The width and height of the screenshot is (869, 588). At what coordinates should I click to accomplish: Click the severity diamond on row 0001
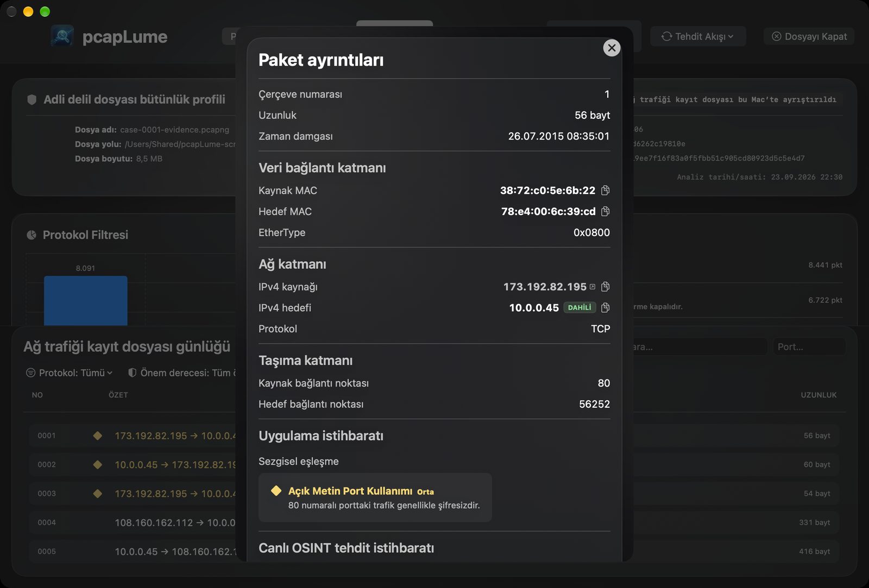point(98,435)
